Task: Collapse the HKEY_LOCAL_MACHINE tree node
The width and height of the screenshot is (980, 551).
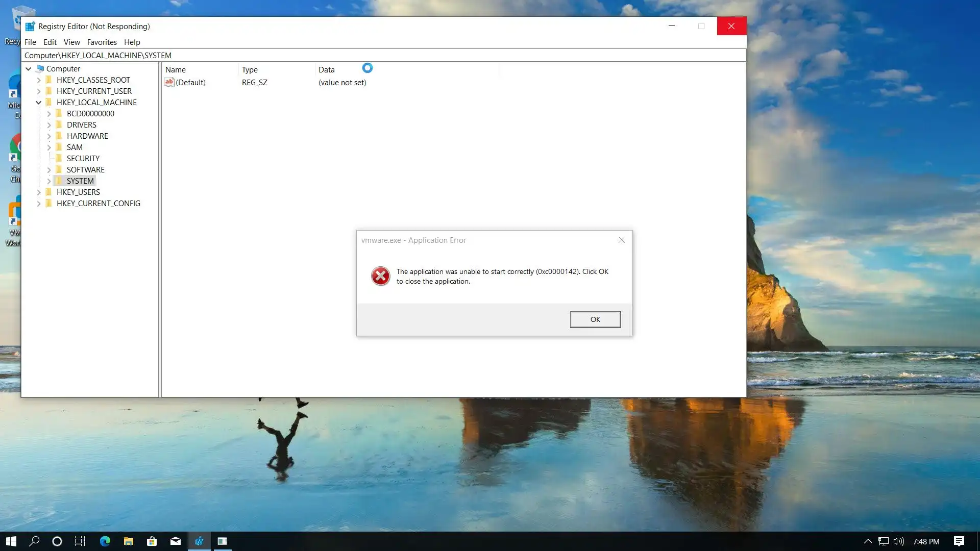Action: [38, 103]
